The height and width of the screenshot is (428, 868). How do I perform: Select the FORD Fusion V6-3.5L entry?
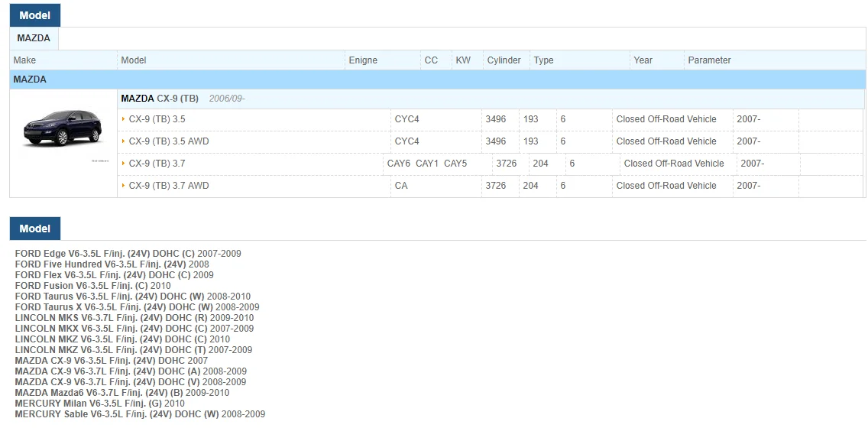coord(93,286)
